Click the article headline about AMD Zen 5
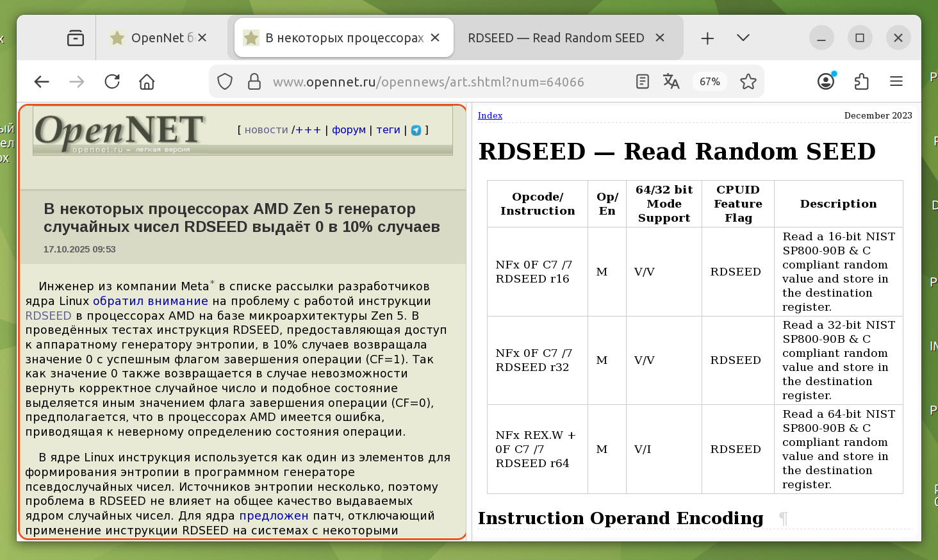This screenshot has width=938, height=560. (242, 218)
